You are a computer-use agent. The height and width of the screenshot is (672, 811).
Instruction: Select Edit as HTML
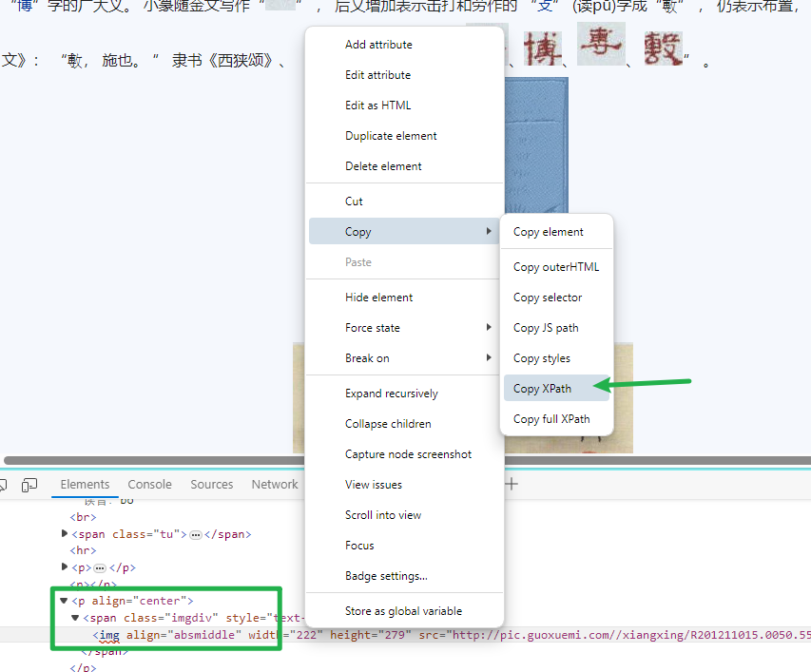pos(404,106)
